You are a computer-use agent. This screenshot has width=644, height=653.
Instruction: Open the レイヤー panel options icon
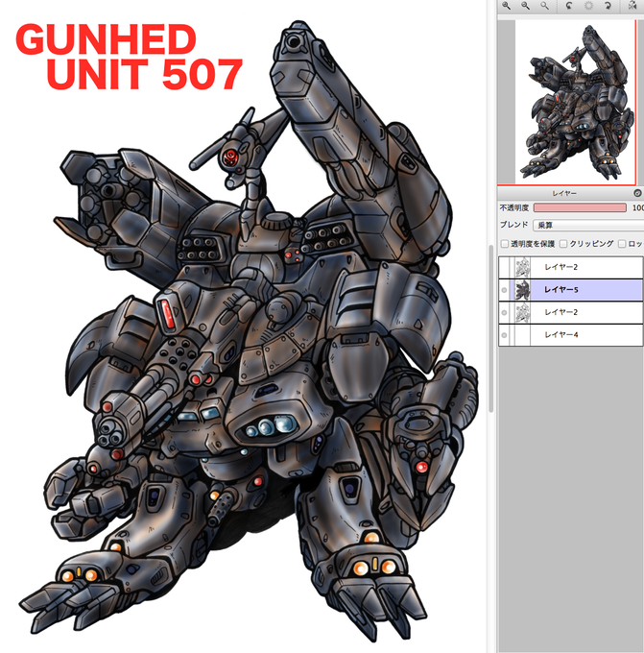point(637,193)
